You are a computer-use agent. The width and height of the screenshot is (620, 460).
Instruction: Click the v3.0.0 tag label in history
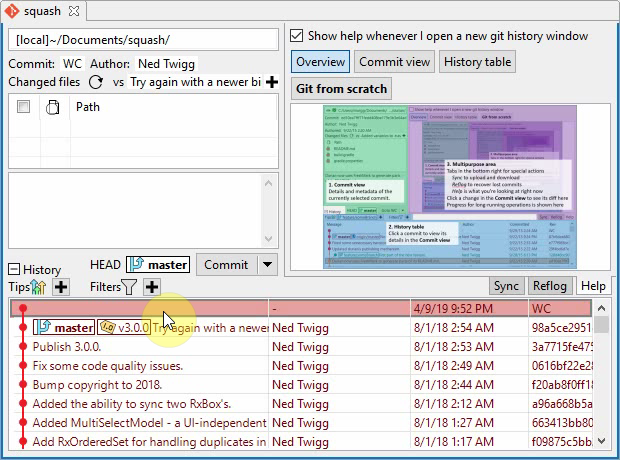[x=124, y=327]
